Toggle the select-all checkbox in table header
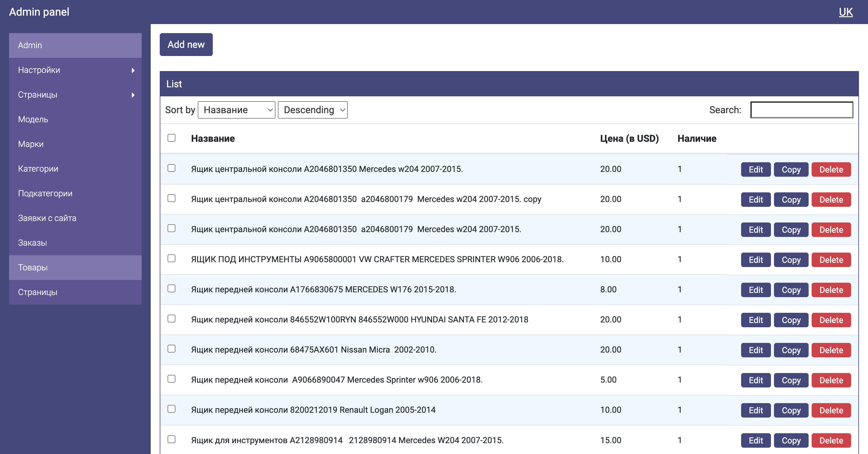 pos(171,138)
